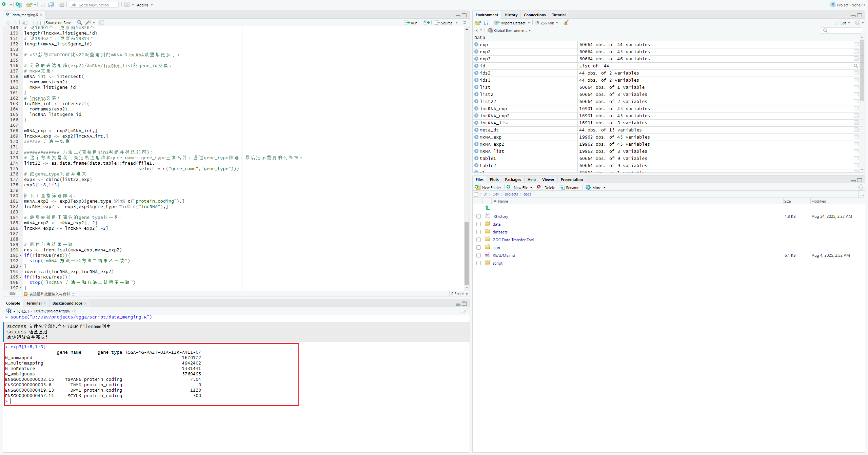Screen dimensions: 868x455
Task: Create a new file from main toolbar
Action: (x=4, y=5)
